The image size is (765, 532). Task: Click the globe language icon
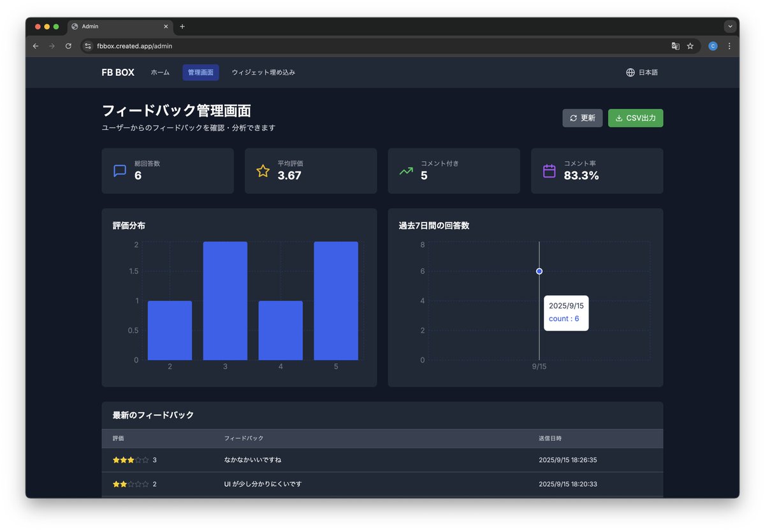[630, 73]
